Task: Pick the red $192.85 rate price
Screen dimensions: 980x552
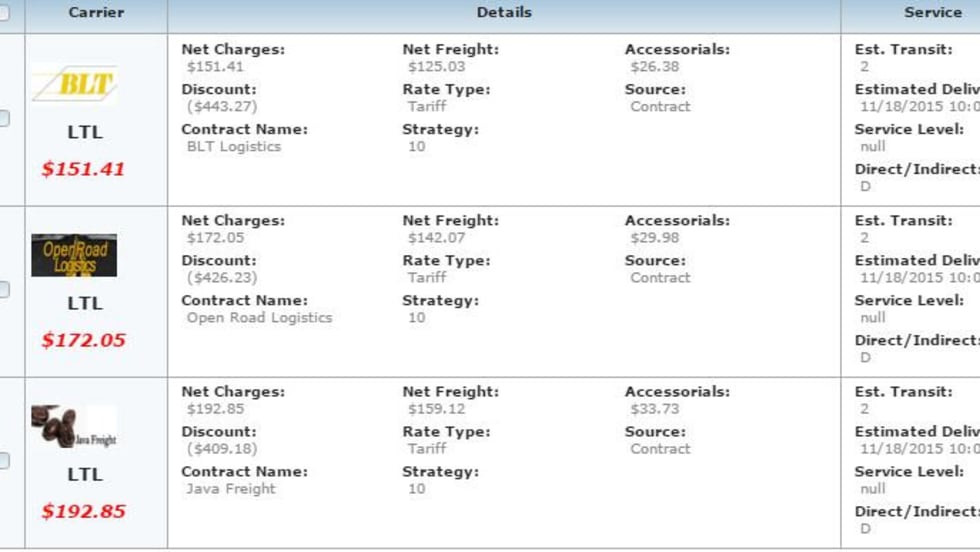Action: pyautogui.click(x=84, y=512)
